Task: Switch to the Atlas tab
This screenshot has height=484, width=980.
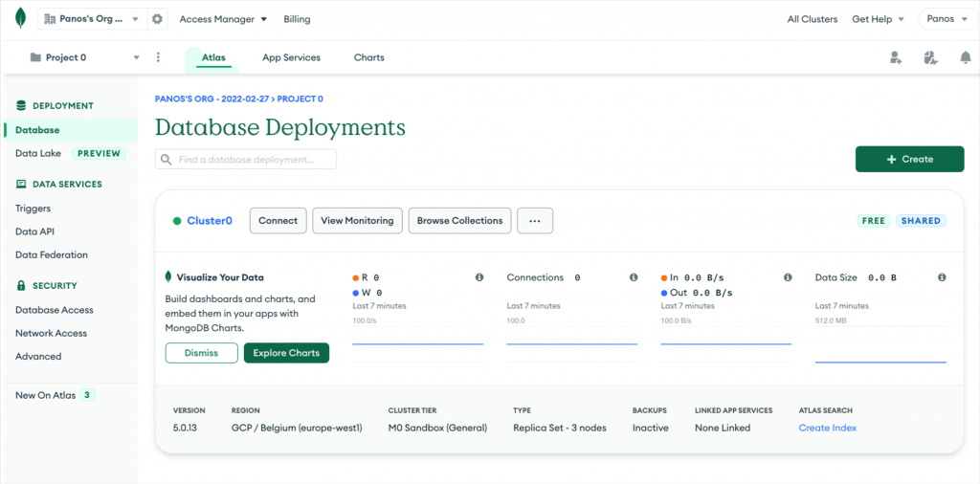Action: (213, 57)
